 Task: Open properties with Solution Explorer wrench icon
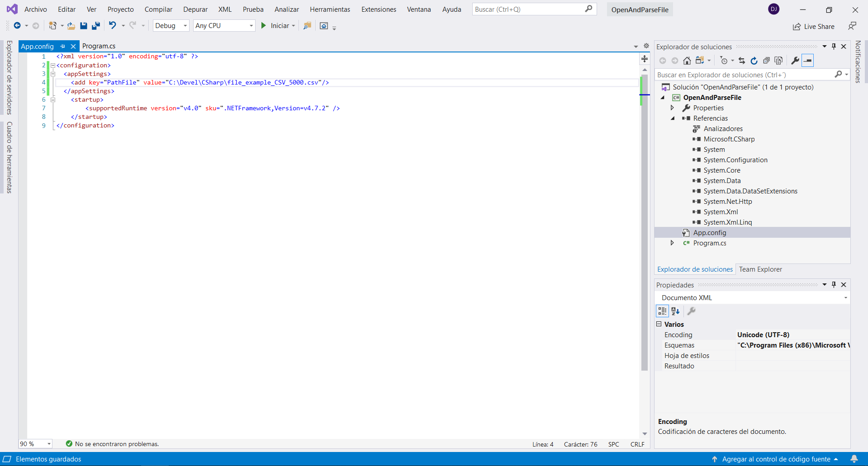[x=795, y=61]
